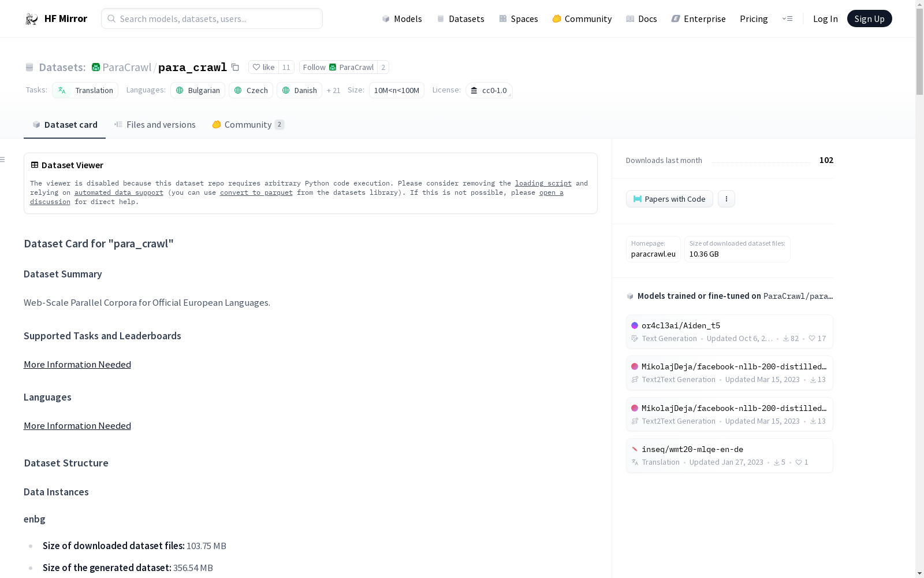Follow the loading script link
Image resolution: width=924 pixels, height=578 pixels.
click(543, 183)
